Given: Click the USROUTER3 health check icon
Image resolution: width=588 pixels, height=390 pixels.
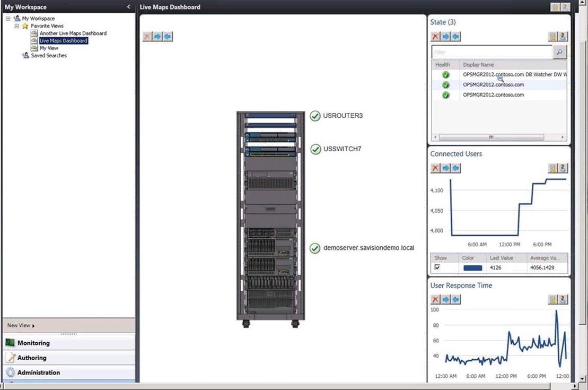Looking at the screenshot, I should tap(315, 116).
